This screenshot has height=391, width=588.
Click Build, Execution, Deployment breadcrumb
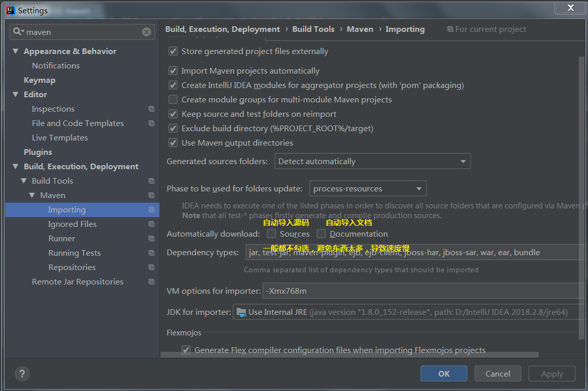coord(223,29)
